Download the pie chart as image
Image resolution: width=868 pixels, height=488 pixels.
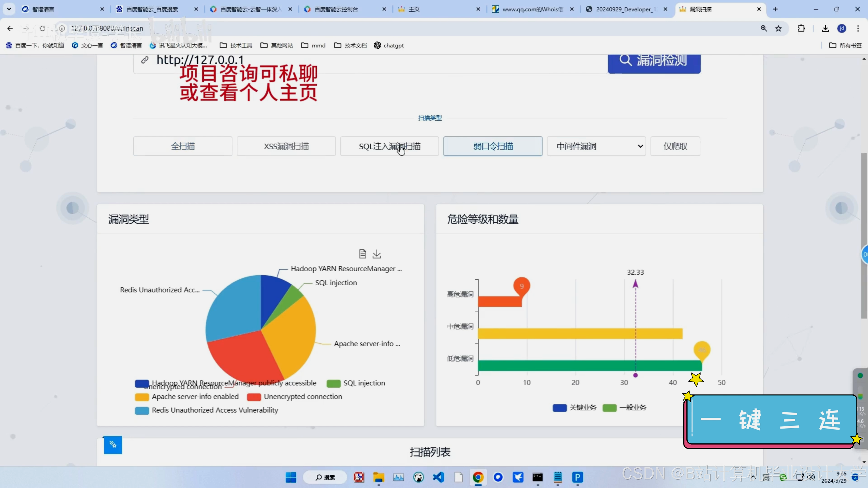(377, 254)
